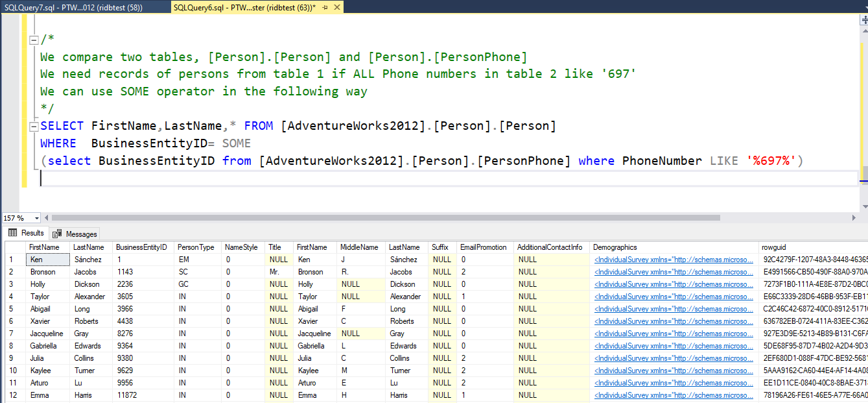
Task: Click the empty last line in query editor
Action: (x=389, y=178)
